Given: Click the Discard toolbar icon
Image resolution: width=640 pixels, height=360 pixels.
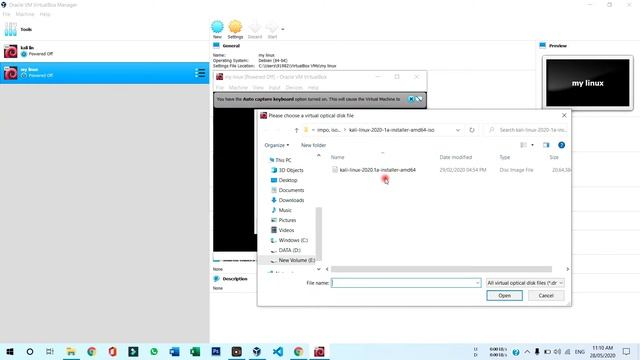Looking at the screenshot, I should (255, 29).
